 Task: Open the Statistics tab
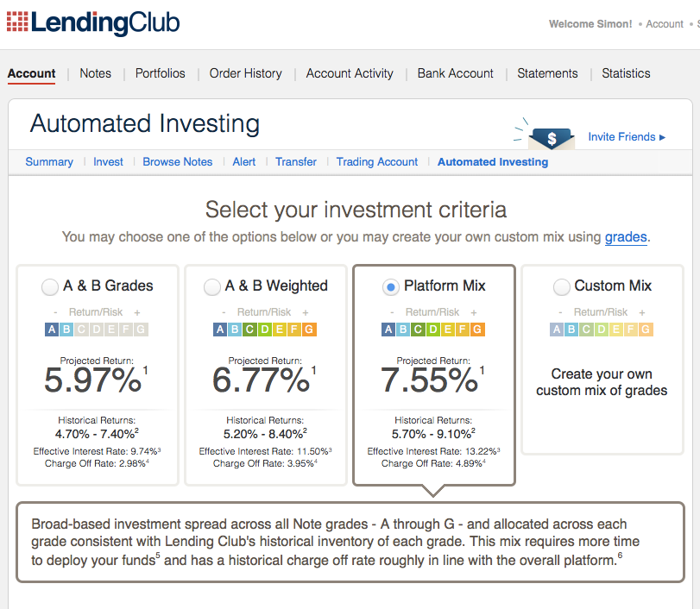point(626,73)
